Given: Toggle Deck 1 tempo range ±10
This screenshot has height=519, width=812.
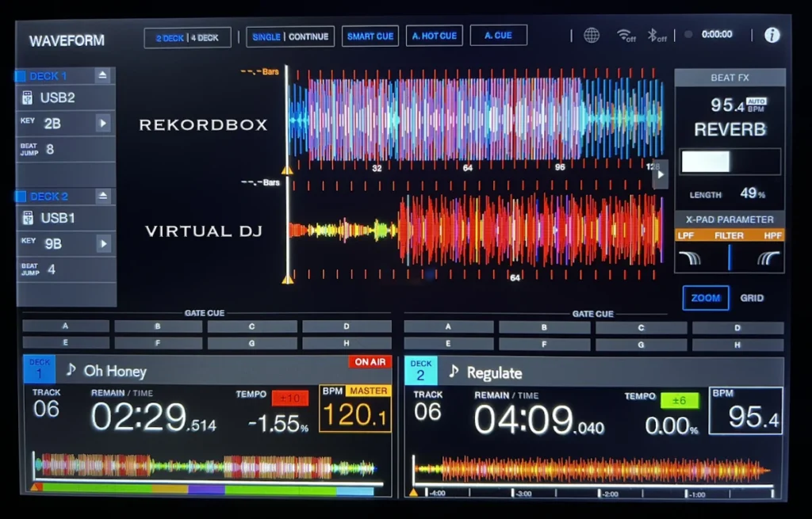Looking at the screenshot, I should (289, 398).
